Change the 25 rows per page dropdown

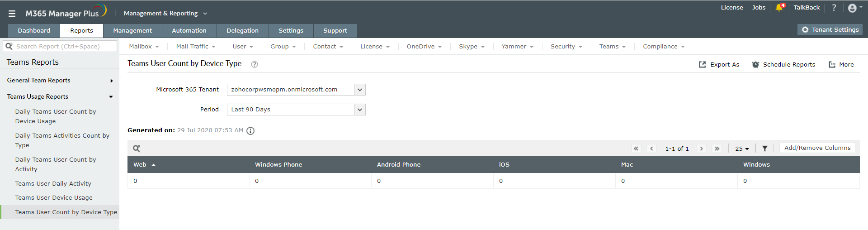click(x=742, y=149)
